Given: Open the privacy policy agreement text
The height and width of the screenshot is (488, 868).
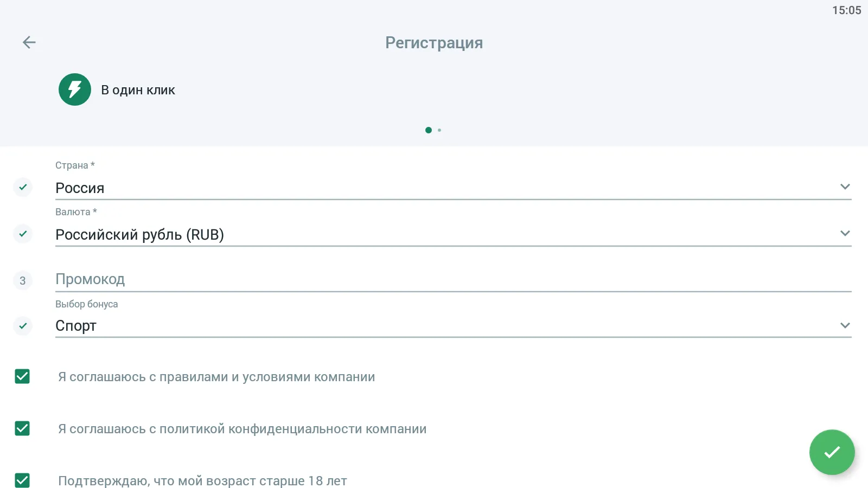Looking at the screenshot, I should pos(242,429).
